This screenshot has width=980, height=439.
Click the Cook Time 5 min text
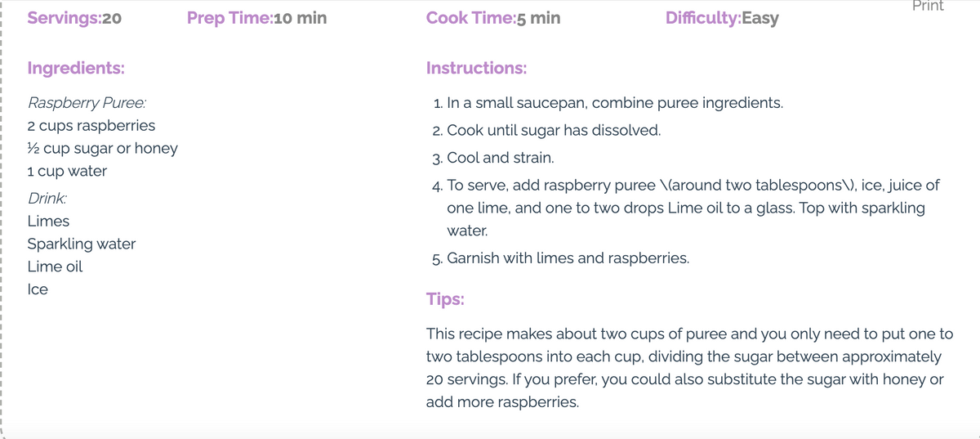493,17
